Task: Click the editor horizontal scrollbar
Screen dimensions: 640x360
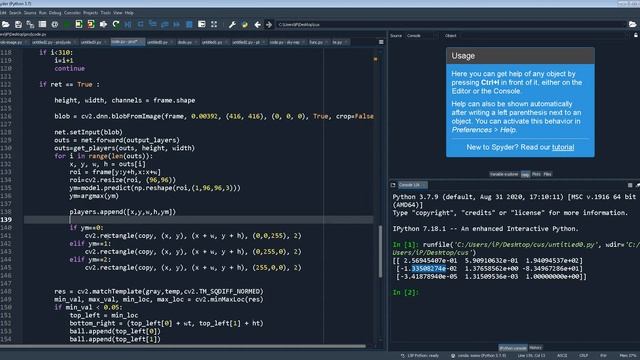Action: [183, 347]
